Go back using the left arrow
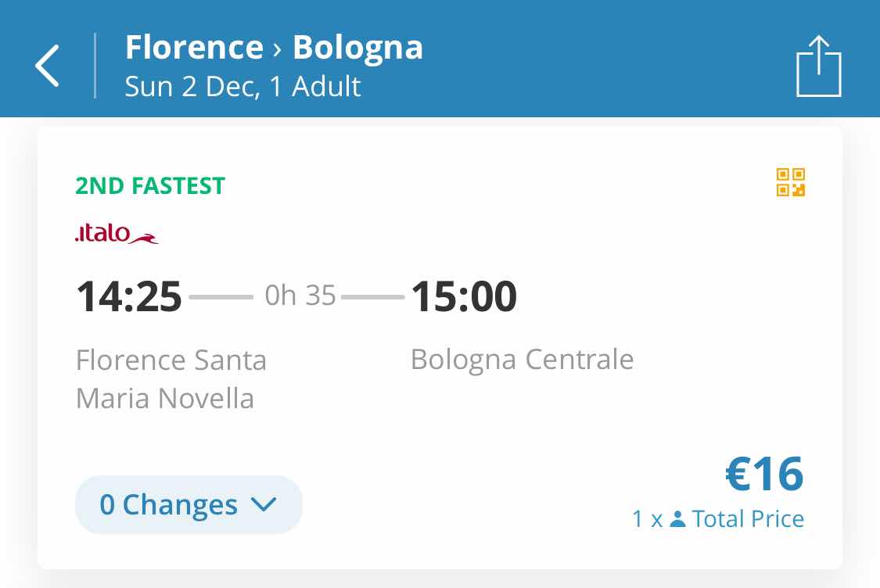The height and width of the screenshot is (588, 880). (x=47, y=66)
